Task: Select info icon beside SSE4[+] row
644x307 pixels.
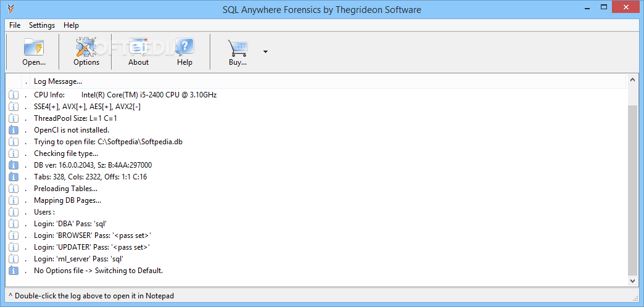Action: point(14,107)
